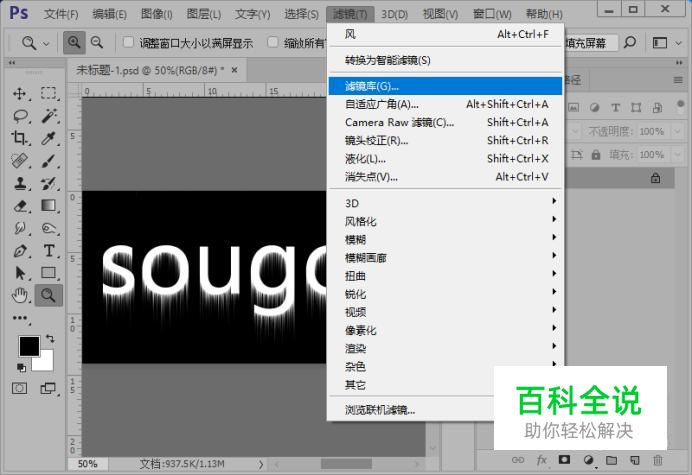Screen dimensions: 692x475
Task: Open the 图层(L) menu
Action: click(203, 14)
